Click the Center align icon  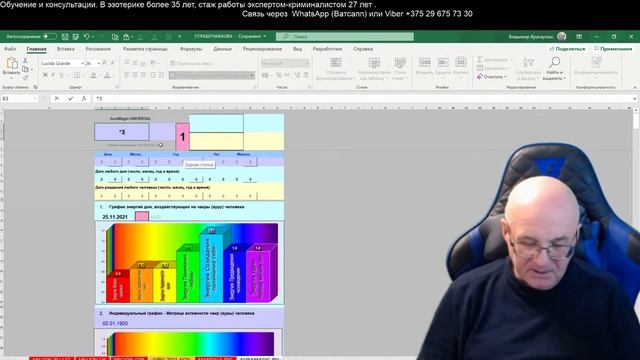coord(135,75)
